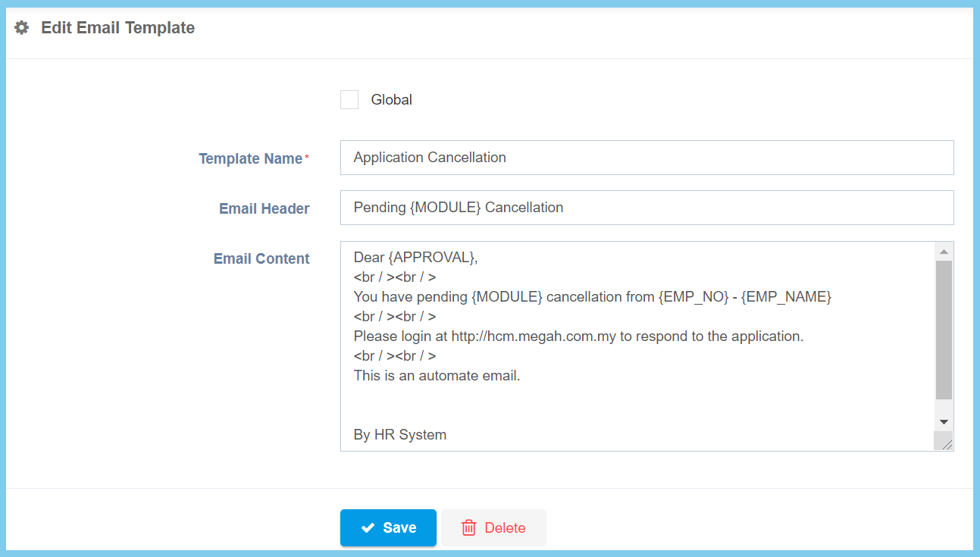The image size is (980, 557).
Task: Click the 'By HR System' signature line
Action: click(399, 435)
